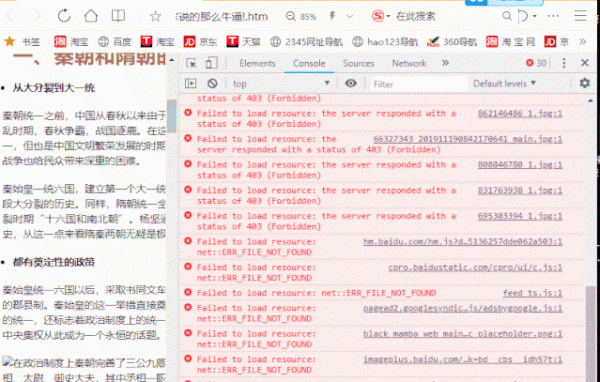Open hm.baidu.com/hm.js source link
Screen dimensions: 600x382
point(463,242)
